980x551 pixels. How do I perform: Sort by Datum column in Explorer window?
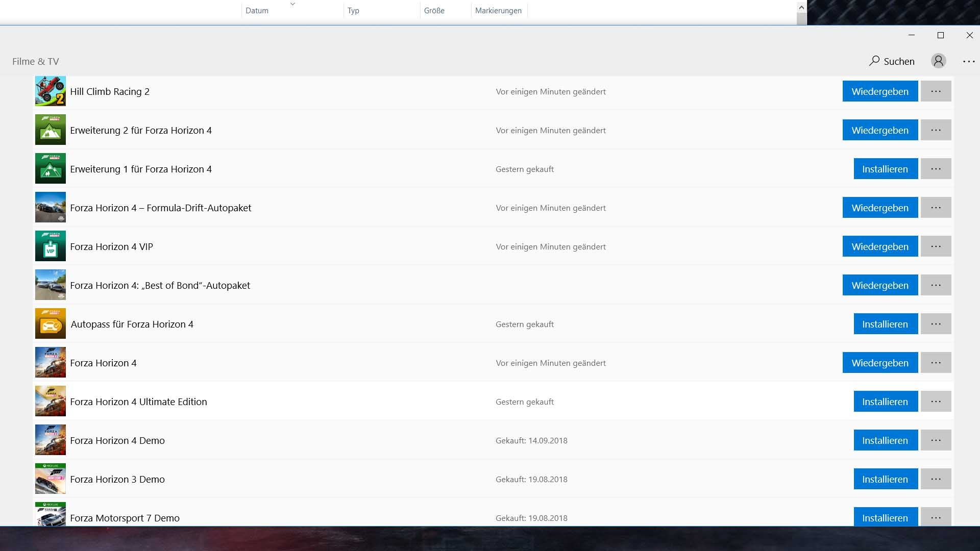(x=292, y=10)
